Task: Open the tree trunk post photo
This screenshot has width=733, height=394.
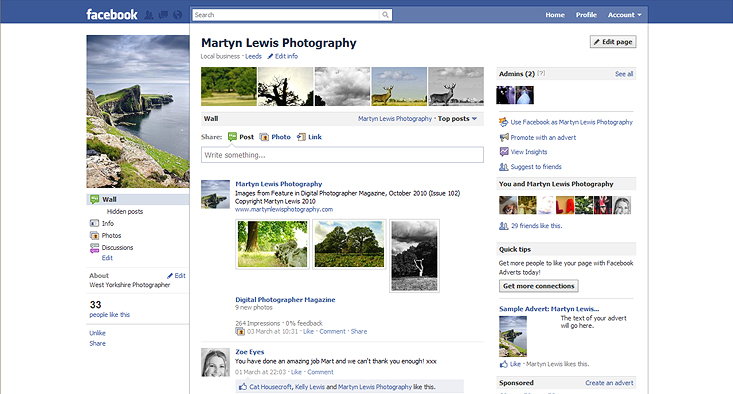Action: (x=273, y=244)
